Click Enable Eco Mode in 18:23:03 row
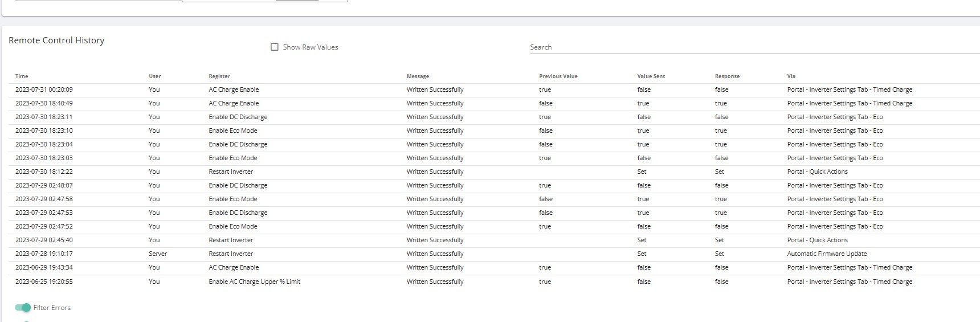Screen dimensions: 980x322 tap(232, 158)
